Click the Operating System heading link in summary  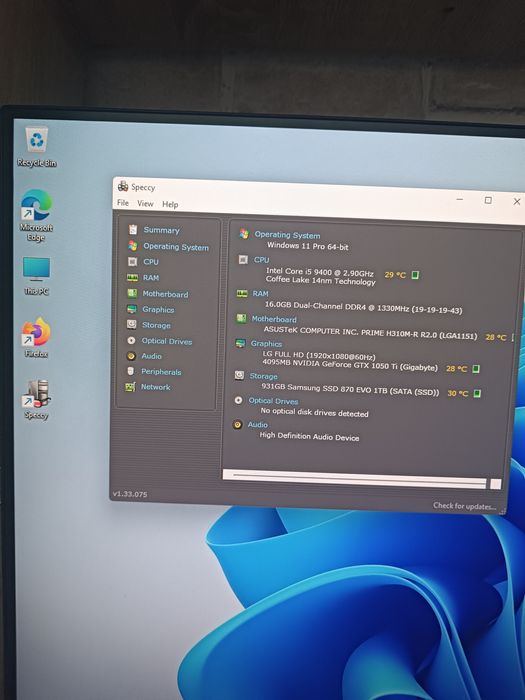pyautogui.click(x=287, y=235)
